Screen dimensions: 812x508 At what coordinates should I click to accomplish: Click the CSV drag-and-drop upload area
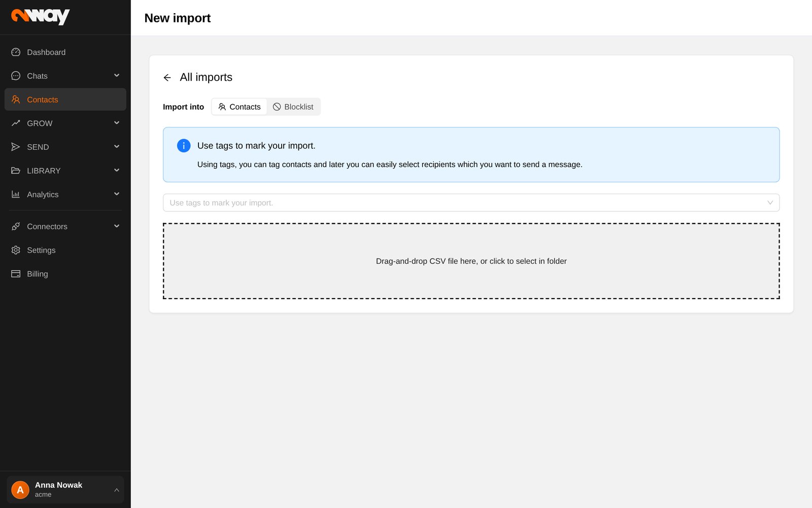coord(471,261)
